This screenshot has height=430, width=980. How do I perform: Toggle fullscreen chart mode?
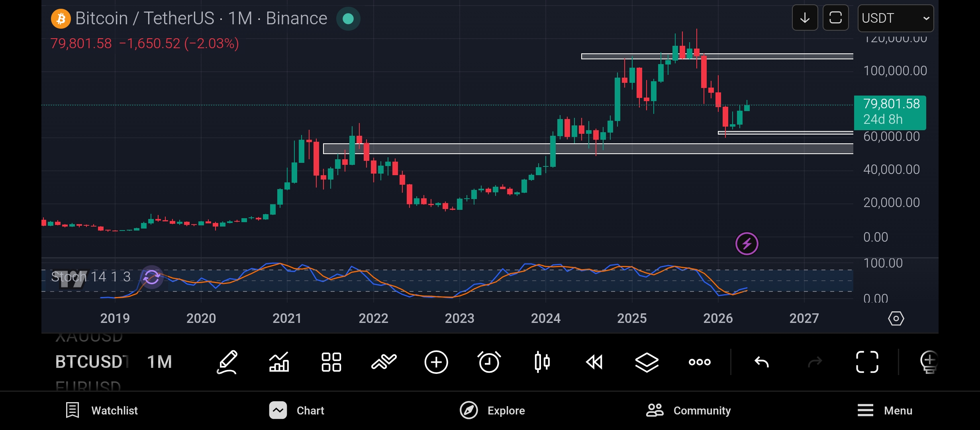tap(867, 362)
